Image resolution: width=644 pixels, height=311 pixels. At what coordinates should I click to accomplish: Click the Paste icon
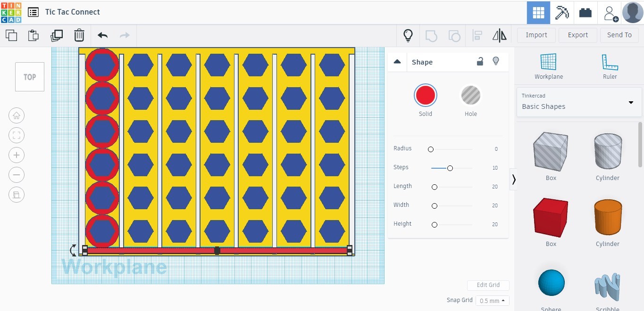(x=33, y=35)
